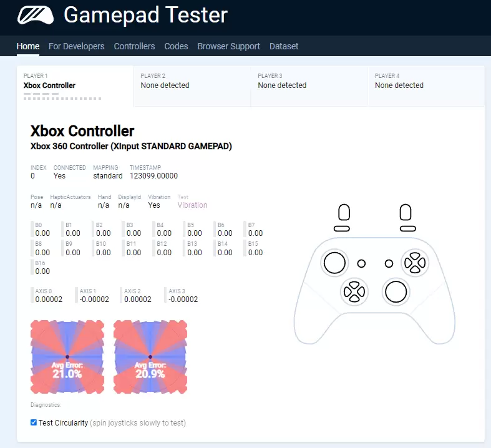This screenshot has height=448, width=491.
Task: Click the timestamp value 123099.00000
Action: [153, 175]
